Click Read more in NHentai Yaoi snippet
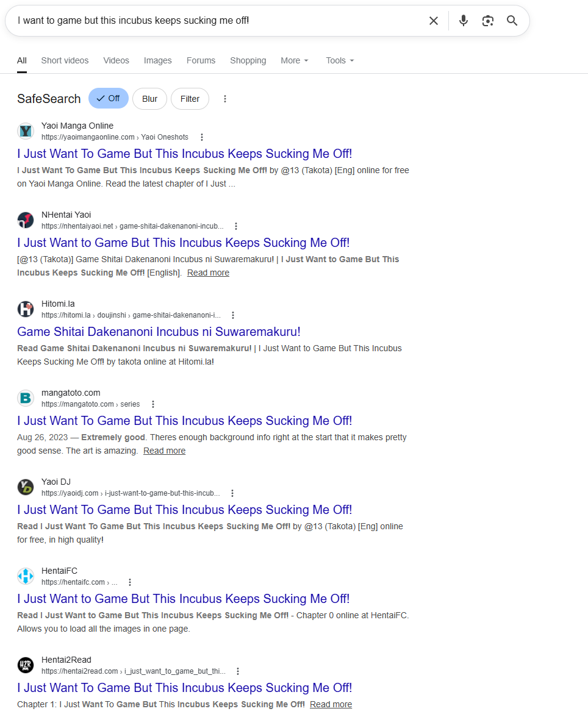 tap(208, 273)
